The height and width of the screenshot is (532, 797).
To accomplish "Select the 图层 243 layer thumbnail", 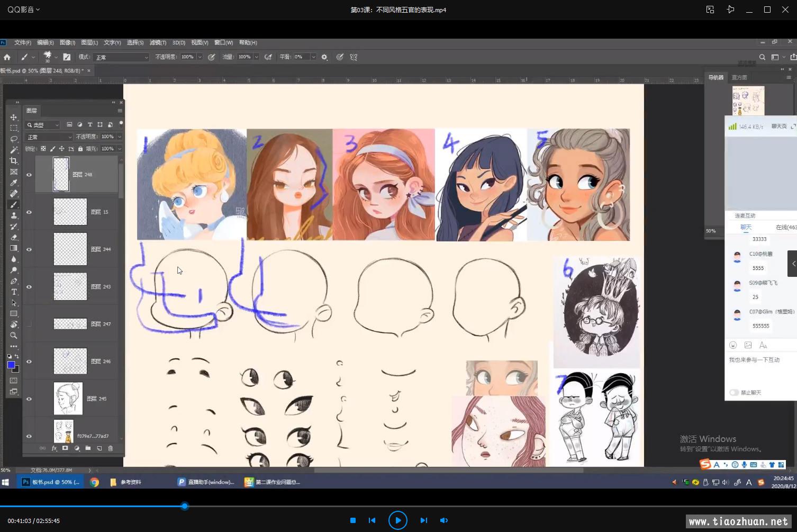I will tap(70, 286).
